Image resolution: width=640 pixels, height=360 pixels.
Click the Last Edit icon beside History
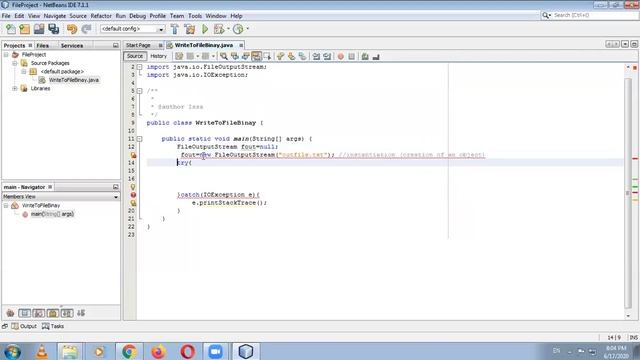click(x=179, y=56)
